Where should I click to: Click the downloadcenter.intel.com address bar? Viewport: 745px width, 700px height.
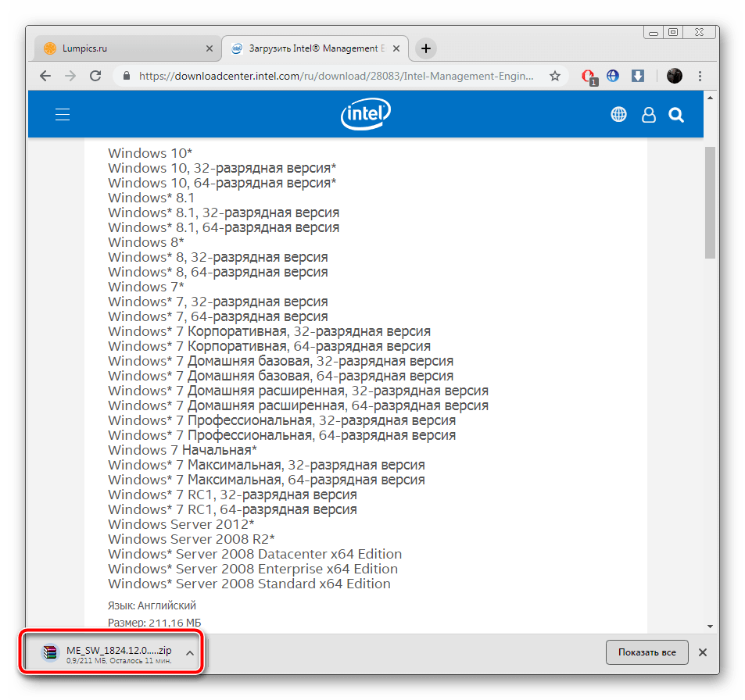336,77
